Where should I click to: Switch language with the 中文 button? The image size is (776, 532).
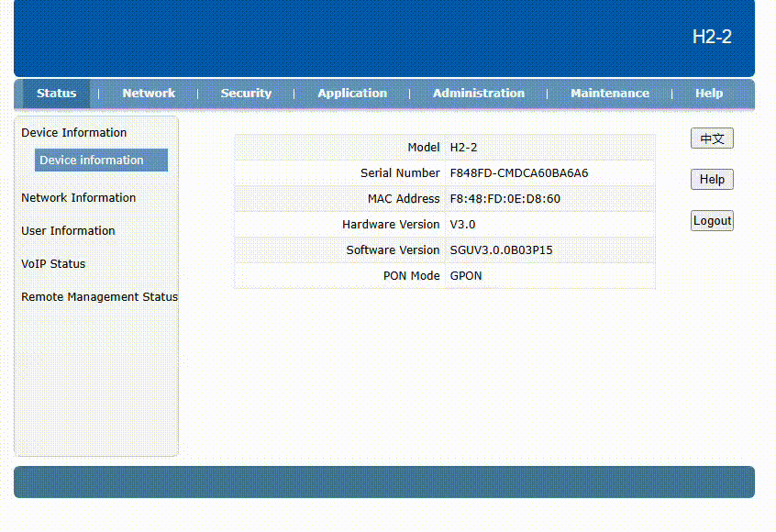pos(712,139)
